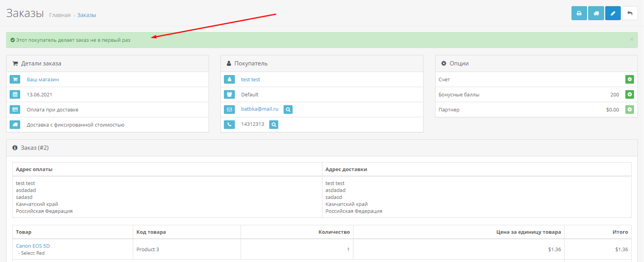644x262 pixels.
Task: Click the envelope icon beside batbka@mail.ru
Action: click(x=229, y=110)
